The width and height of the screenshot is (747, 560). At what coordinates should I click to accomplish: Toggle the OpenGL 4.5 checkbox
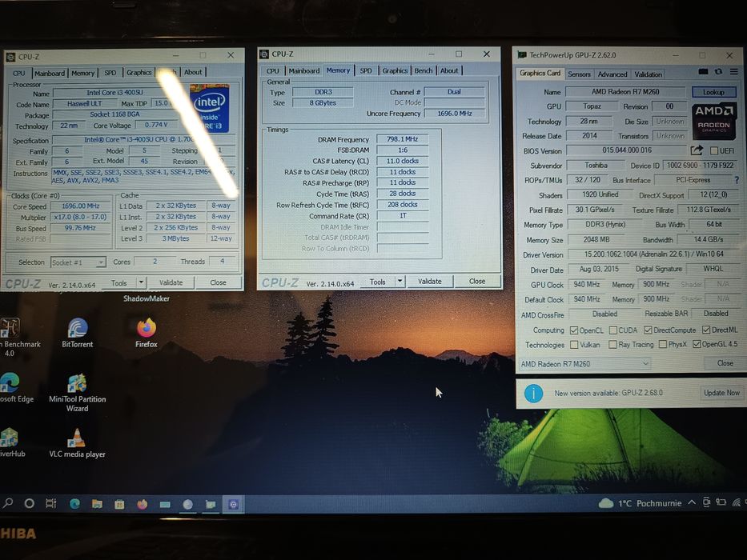tap(697, 344)
